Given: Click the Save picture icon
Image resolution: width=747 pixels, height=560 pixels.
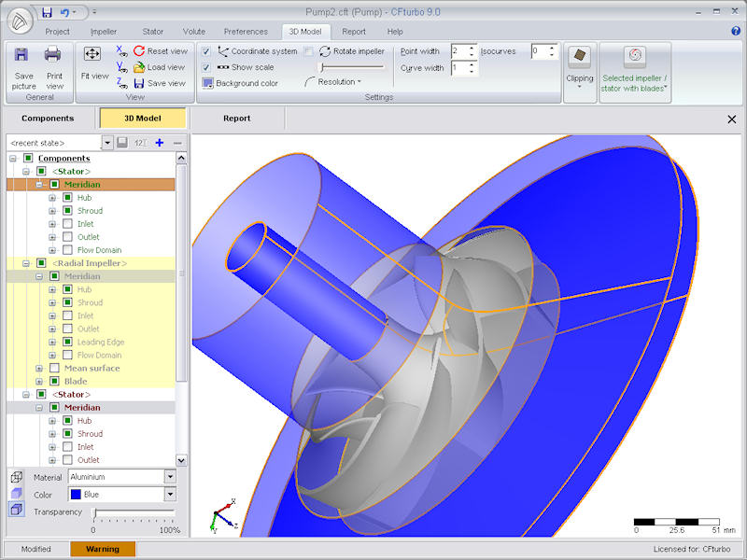Looking at the screenshot, I should 21,55.
